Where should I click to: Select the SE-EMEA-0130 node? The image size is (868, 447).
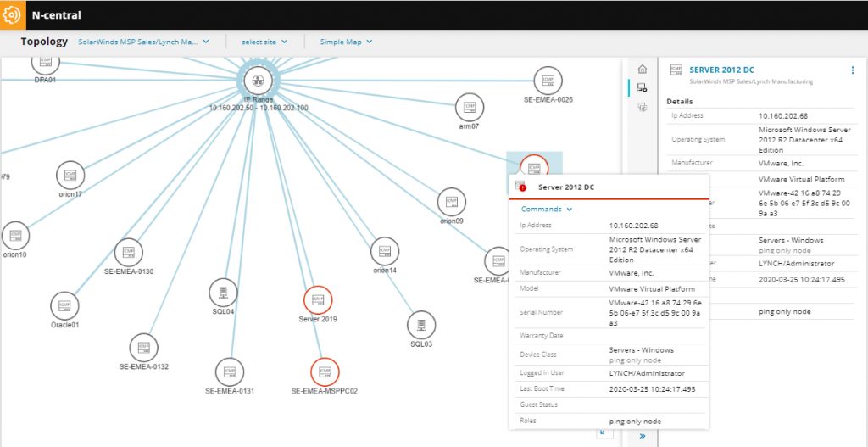tap(129, 253)
